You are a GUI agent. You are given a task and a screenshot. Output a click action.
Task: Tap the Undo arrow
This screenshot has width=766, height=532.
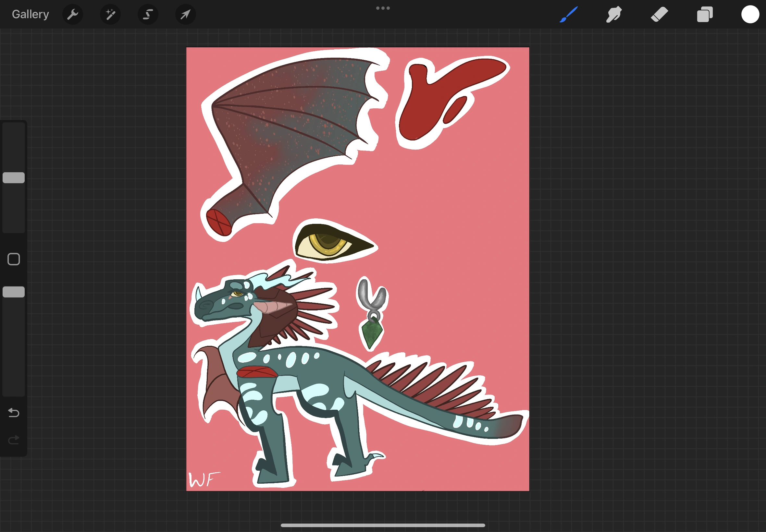coord(14,413)
